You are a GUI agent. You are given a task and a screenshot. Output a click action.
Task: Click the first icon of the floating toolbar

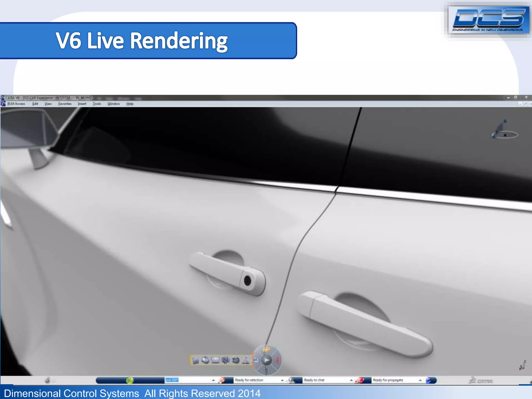pos(196,361)
